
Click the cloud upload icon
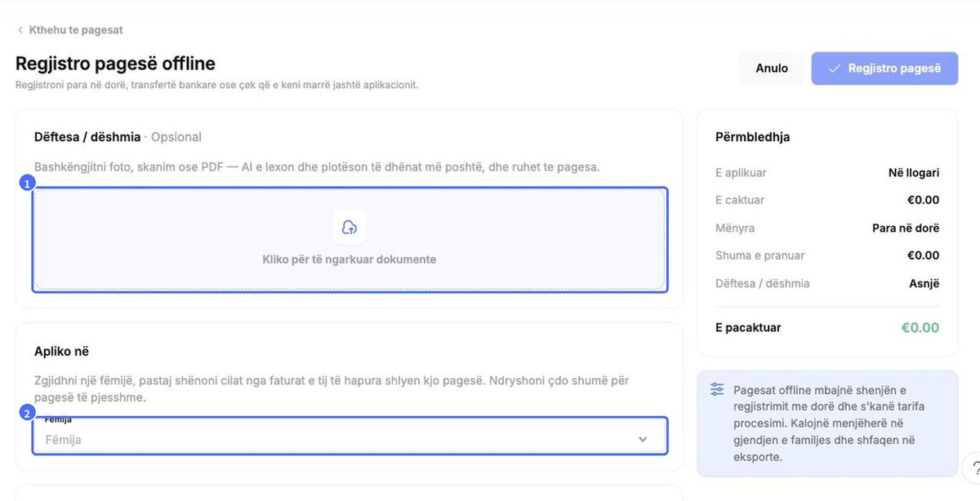point(350,227)
